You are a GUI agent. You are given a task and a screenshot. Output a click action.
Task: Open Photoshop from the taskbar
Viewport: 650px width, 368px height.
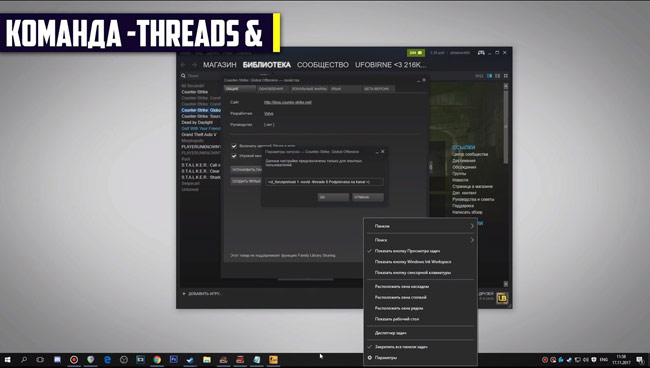point(173,360)
